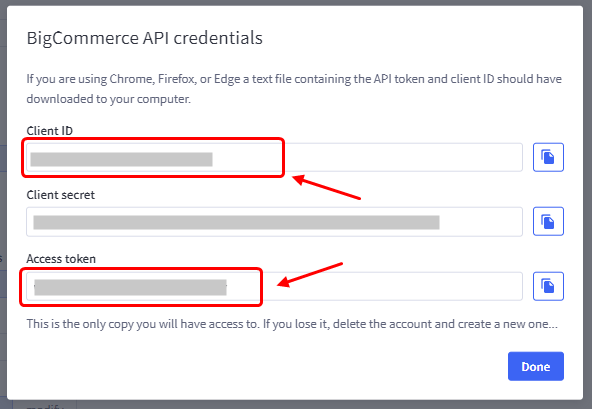Click the Done button
Image resolution: width=592 pixels, height=409 pixels.
536,366
